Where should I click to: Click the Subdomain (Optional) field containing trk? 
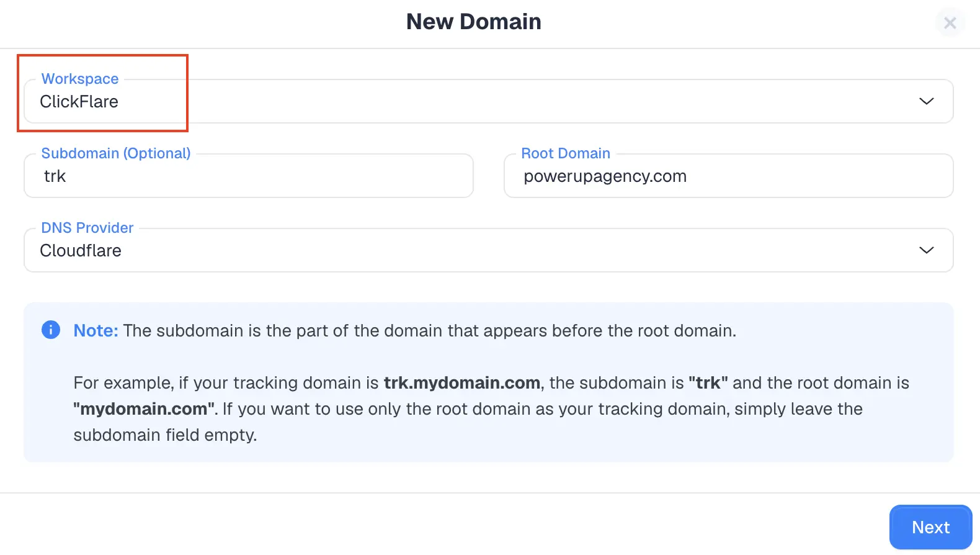pos(249,176)
